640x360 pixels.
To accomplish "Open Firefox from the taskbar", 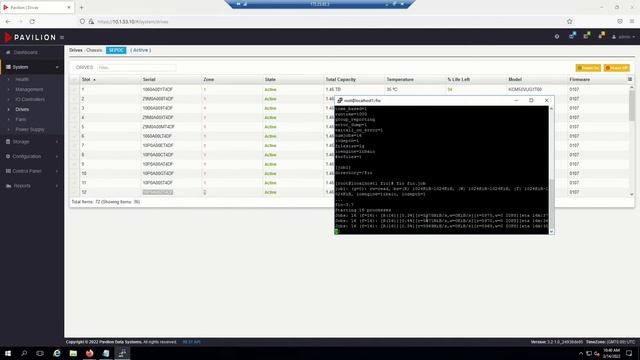I will [x=89, y=353].
